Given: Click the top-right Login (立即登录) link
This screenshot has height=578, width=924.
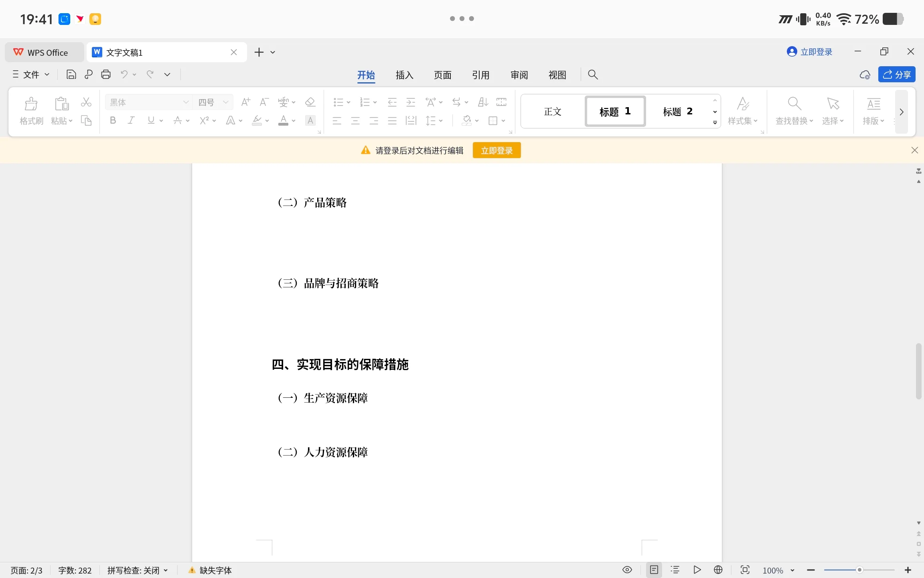Looking at the screenshot, I should click(810, 52).
